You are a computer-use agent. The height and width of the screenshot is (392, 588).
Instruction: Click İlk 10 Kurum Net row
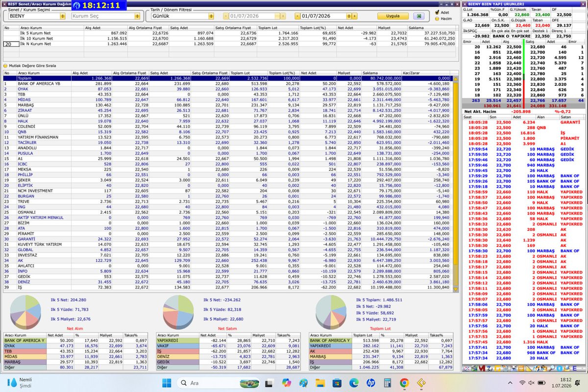click(230, 38)
